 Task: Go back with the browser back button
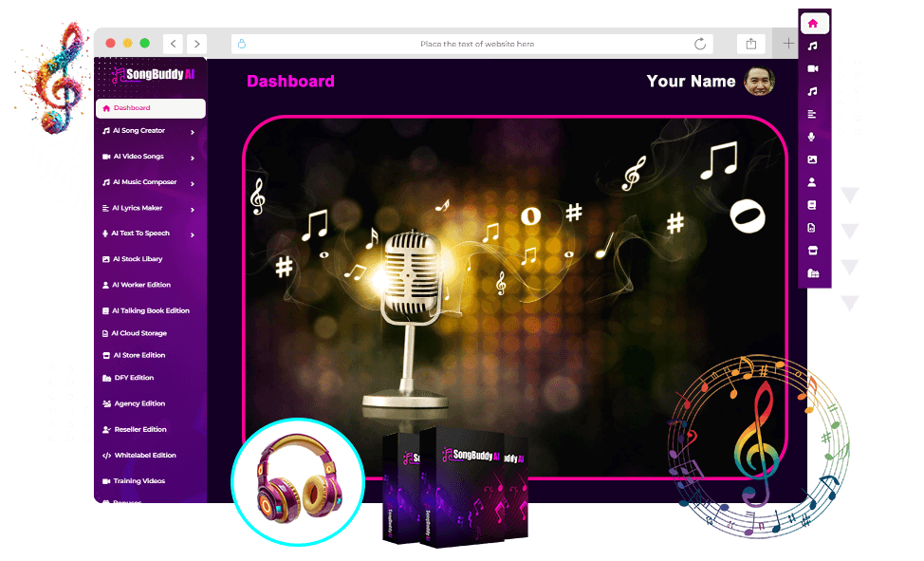coord(173,44)
